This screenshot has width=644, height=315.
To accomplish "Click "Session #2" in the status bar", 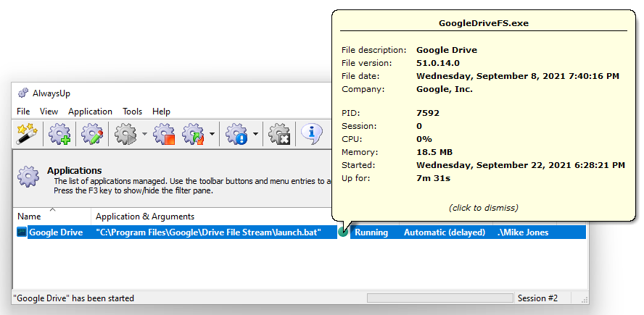I will click(x=537, y=298).
